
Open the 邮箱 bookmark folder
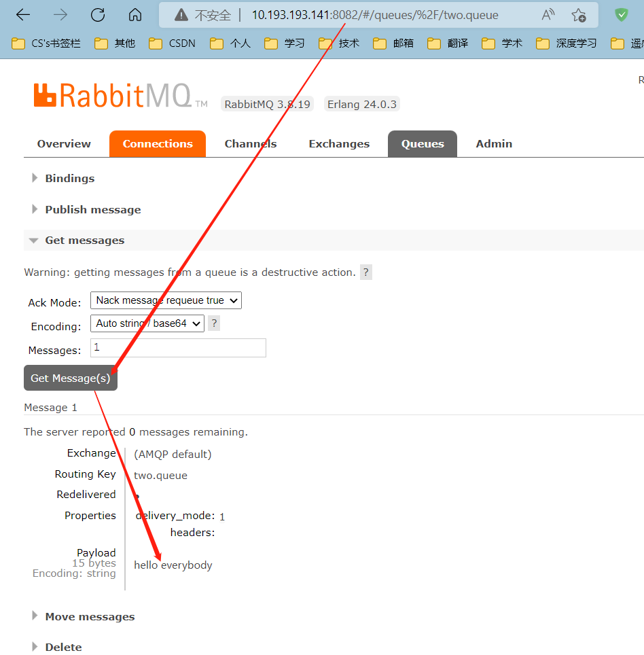tap(393, 43)
